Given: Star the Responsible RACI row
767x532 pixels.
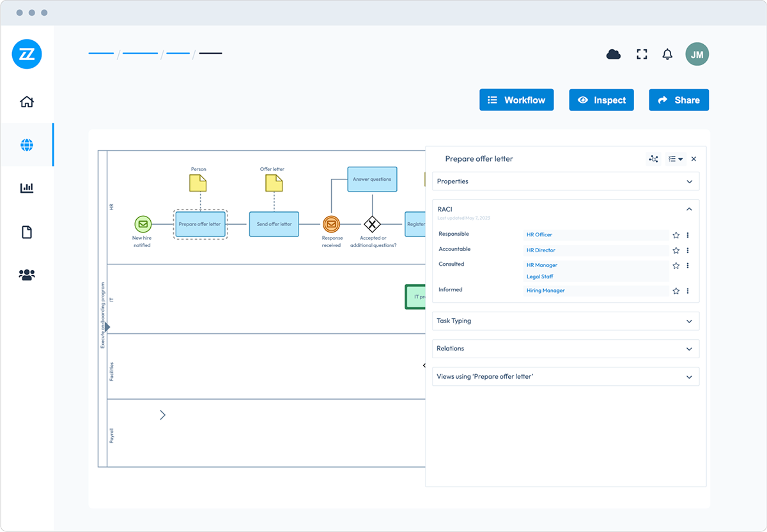Looking at the screenshot, I should click(x=676, y=235).
